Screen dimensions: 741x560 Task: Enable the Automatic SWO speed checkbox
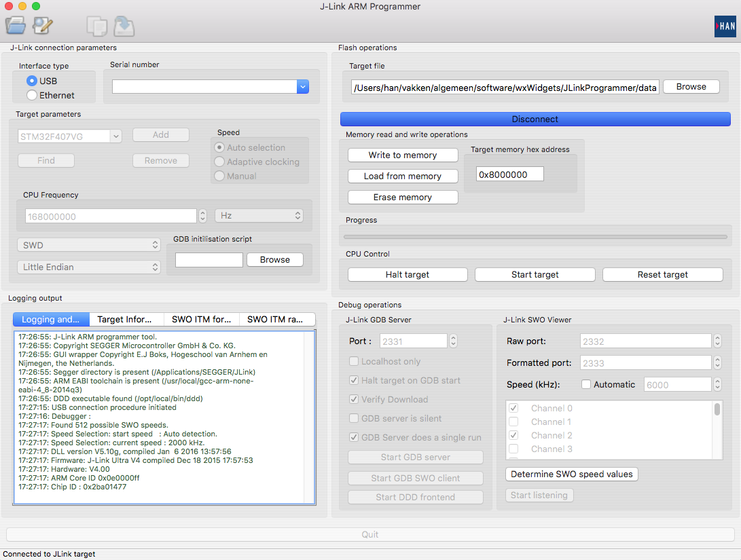(x=586, y=384)
